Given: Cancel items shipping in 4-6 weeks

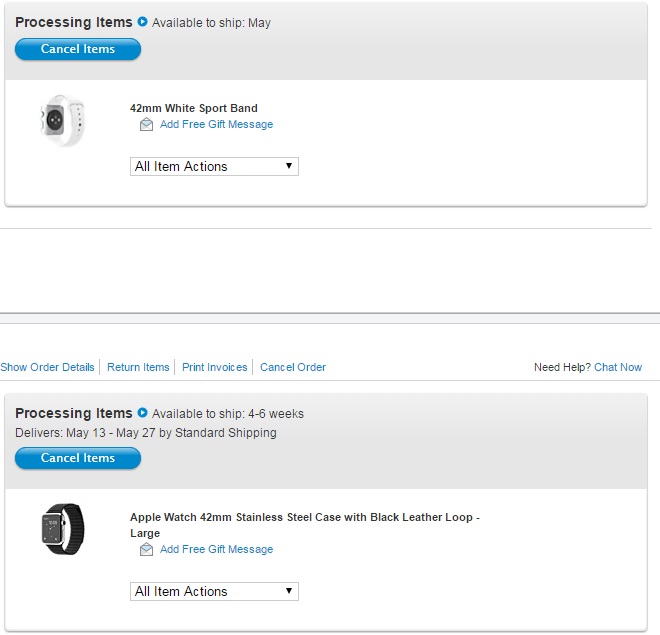Looking at the screenshot, I should coord(78,458).
